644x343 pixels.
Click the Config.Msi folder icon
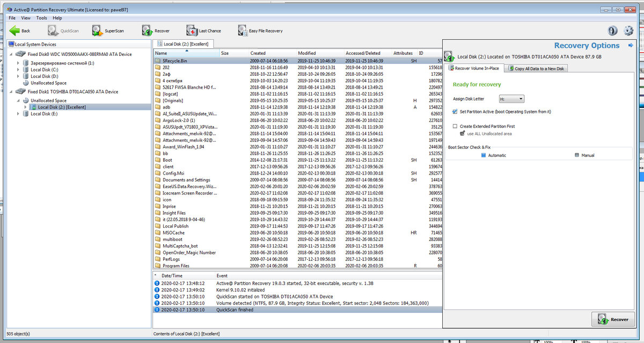158,173
